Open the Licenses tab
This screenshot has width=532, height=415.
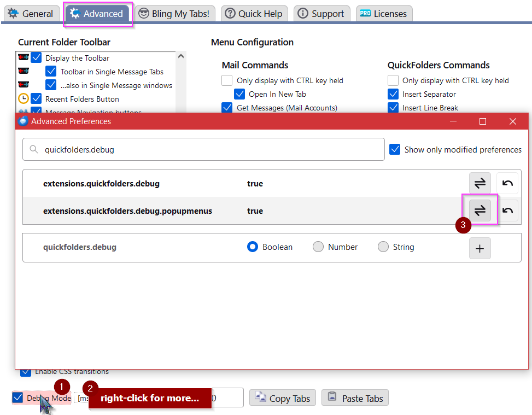tap(384, 13)
